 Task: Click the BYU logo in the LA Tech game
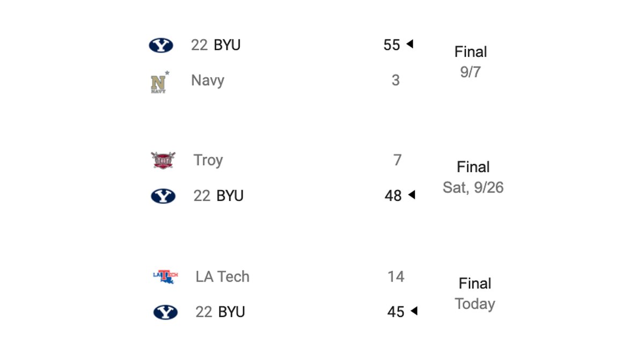[165, 312]
